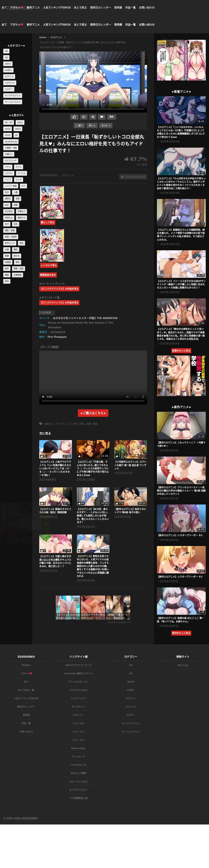Click the 購入して見る button
This screenshot has width=209, height=868.
pyautogui.click(x=48, y=222)
